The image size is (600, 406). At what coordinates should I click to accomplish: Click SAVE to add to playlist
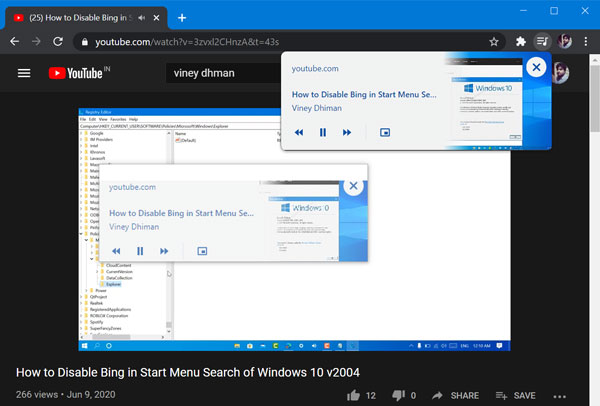pyautogui.click(x=515, y=395)
